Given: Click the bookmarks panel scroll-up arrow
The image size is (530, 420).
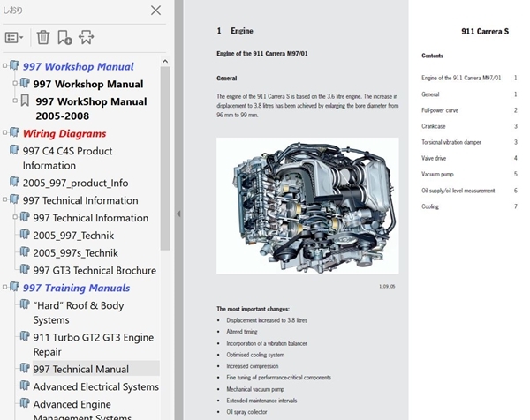Looking at the screenshot, I should [x=165, y=62].
